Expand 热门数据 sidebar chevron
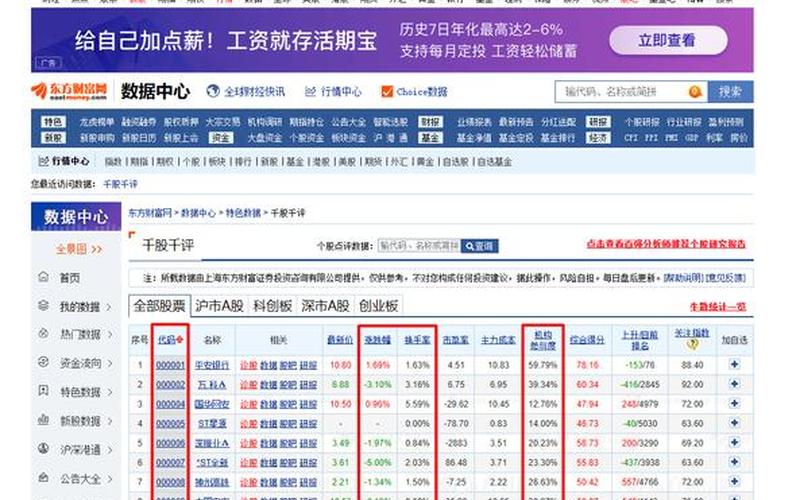The height and width of the screenshot is (500, 800). pos(109,335)
